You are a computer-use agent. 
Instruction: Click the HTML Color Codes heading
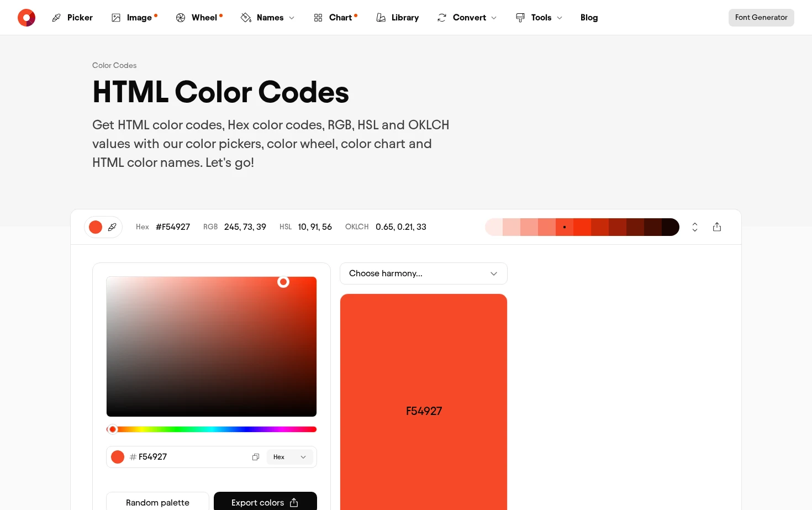tap(221, 92)
